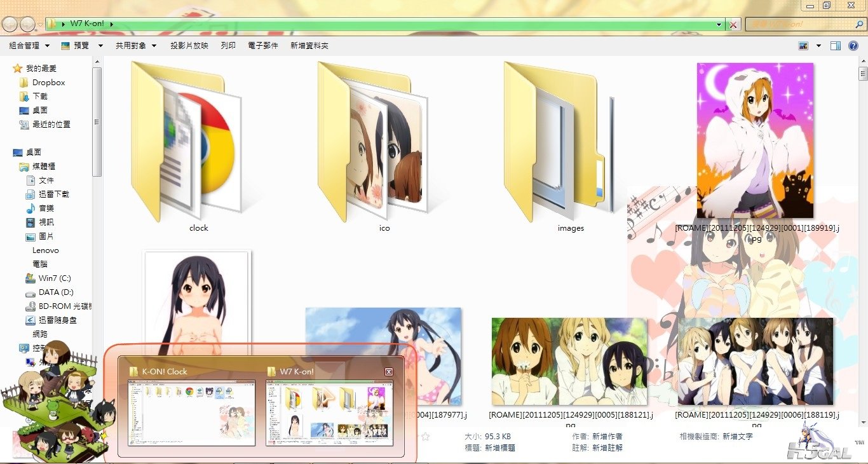
Task: Choose 電子郵件 in the toolbar
Action: 263,46
